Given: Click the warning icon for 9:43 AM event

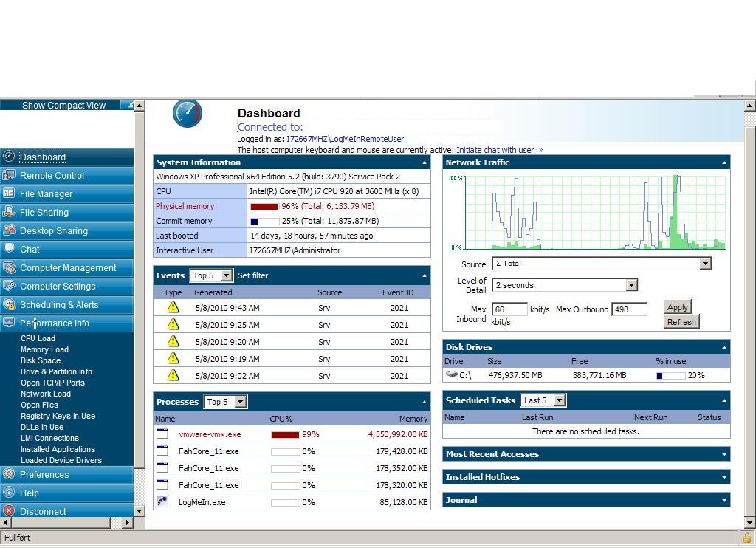Looking at the screenshot, I should click(173, 308).
